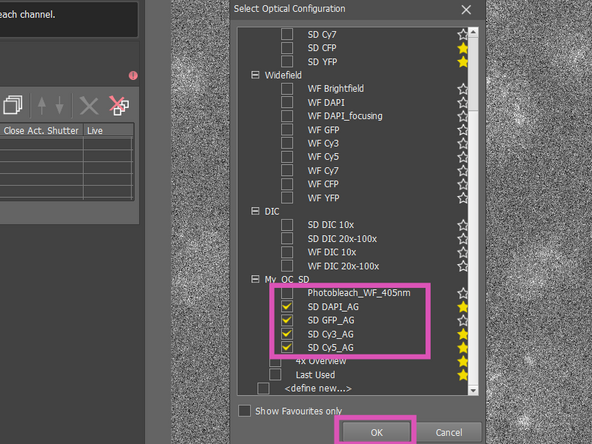Uncheck SD DAPI_AG checkbox

(287, 307)
